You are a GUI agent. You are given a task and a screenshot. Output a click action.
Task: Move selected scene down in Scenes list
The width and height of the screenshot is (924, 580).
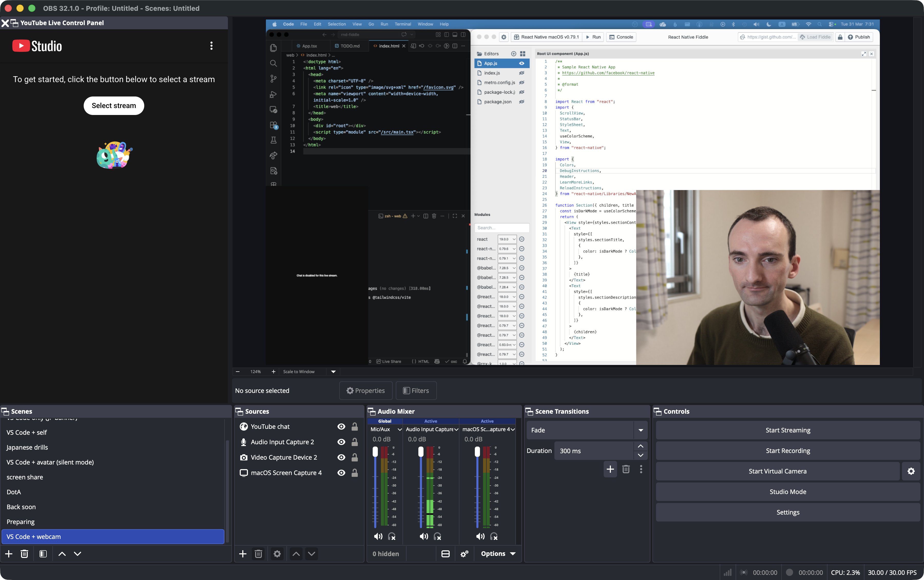click(x=78, y=554)
